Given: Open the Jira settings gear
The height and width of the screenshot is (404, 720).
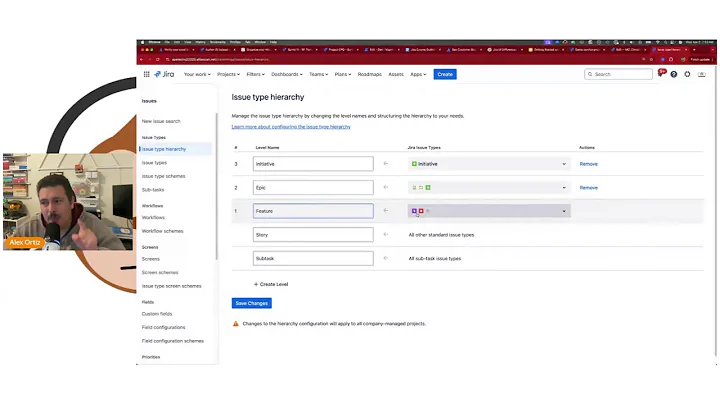Looking at the screenshot, I should click(x=687, y=74).
